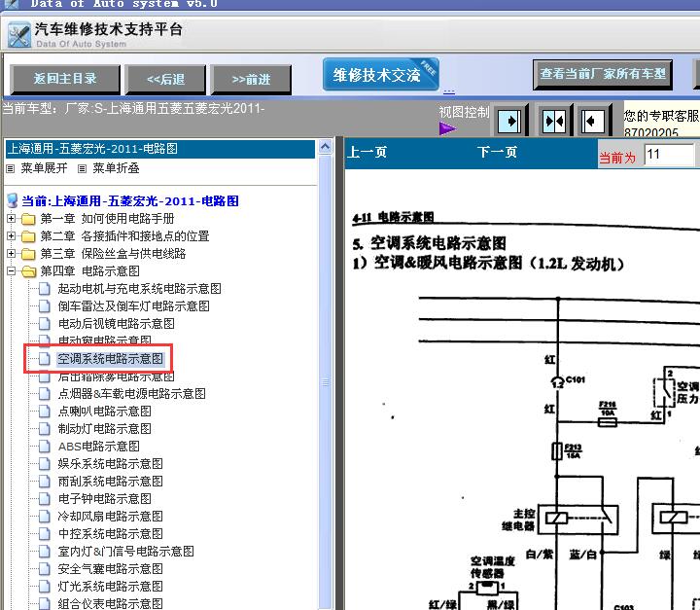Click the left-arrow view control icon
This screenshot has width=700, height=610.
(593, 121)
